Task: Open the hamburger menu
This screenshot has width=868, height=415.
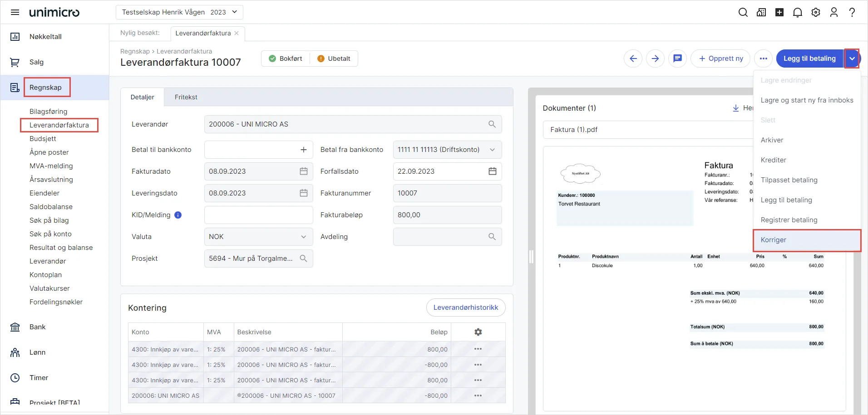Action: [15, 12]
